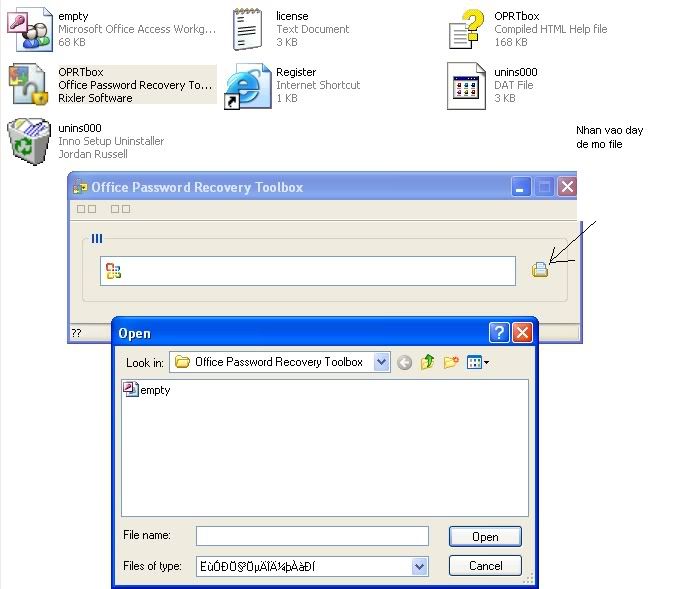
Task: Click the second menu item in Toolbox menu bar
Action: pos(120,209)
